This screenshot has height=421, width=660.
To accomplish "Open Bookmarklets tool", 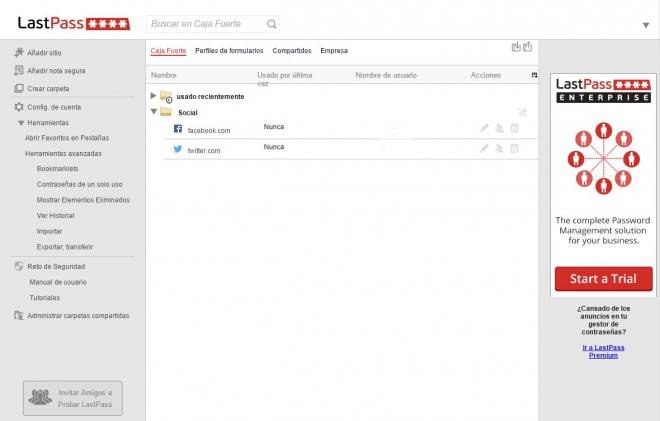I will pos(57,168).
